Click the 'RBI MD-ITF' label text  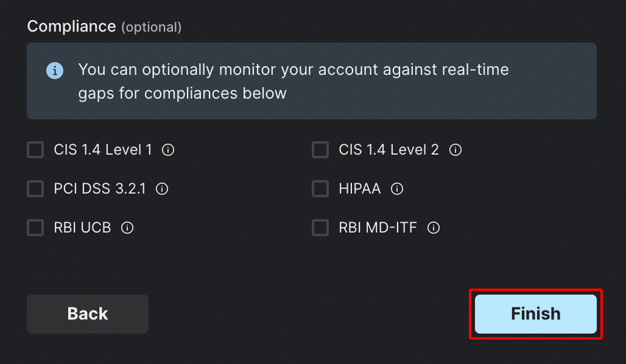pos(378,228)
